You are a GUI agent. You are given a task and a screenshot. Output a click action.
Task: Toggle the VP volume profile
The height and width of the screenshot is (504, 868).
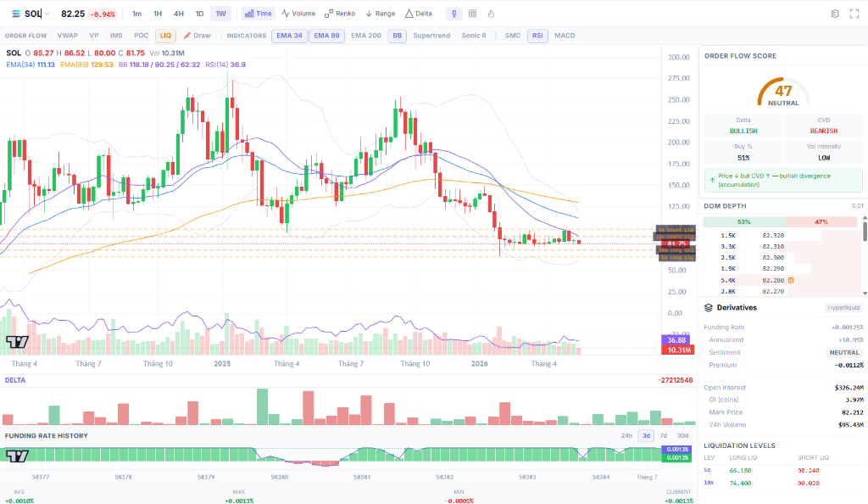click(x=94, y=36)
